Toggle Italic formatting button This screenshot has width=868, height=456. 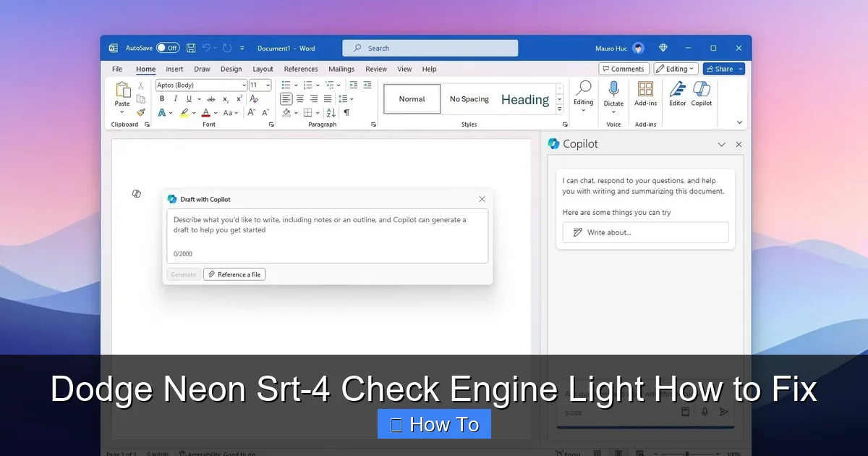[176, 99]
